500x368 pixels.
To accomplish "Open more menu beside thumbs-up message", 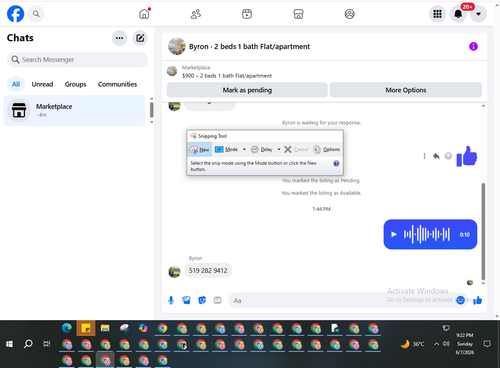I will coord(424,156).
